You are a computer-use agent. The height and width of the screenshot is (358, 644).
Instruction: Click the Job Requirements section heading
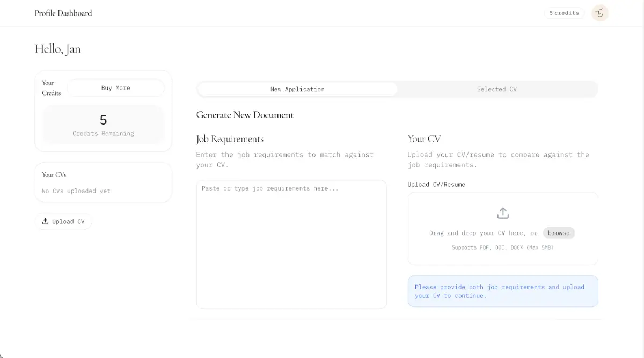[x=230, y=139]
